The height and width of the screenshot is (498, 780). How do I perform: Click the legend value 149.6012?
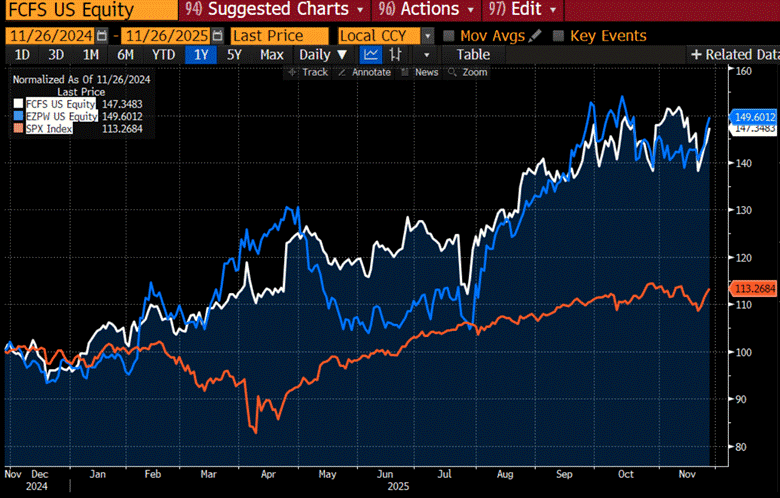[x=122, y=116]
